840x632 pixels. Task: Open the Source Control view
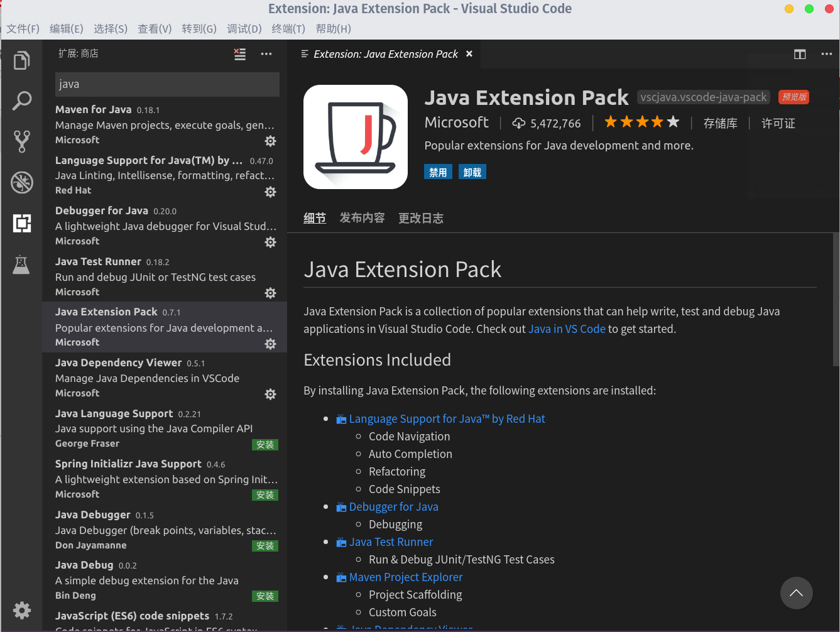pos(21,141)
